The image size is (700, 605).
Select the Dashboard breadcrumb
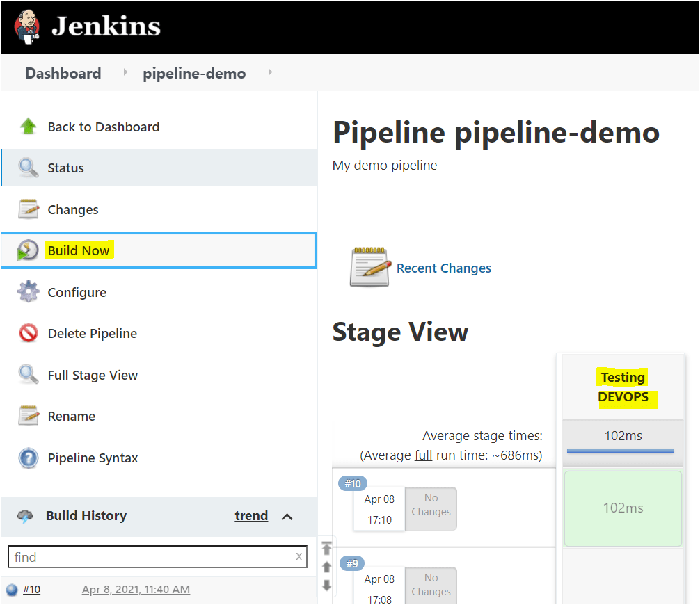[x=63, y=72]
